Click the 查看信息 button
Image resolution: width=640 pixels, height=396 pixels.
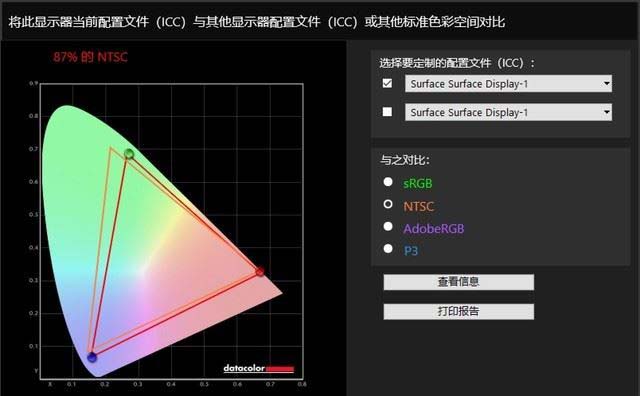coord(458,282)
